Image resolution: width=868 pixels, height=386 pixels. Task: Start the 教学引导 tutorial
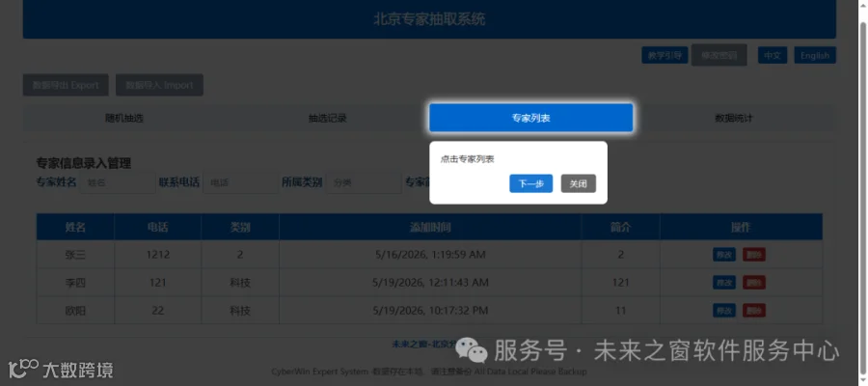click(665, 55)
